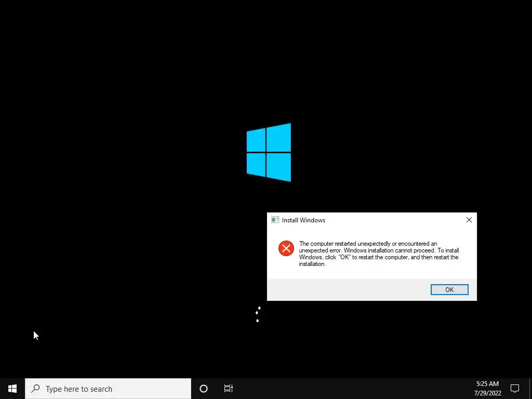Close the Install Windows error dialog
The width and height of the screenshot is (532, 399).
tap(469, 220)
